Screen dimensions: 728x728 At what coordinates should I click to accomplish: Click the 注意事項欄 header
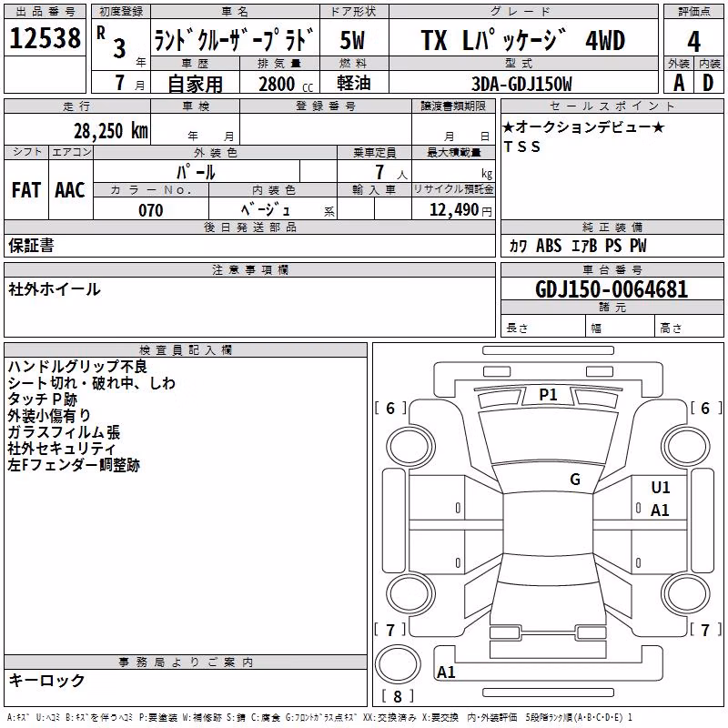pos(249,269)
